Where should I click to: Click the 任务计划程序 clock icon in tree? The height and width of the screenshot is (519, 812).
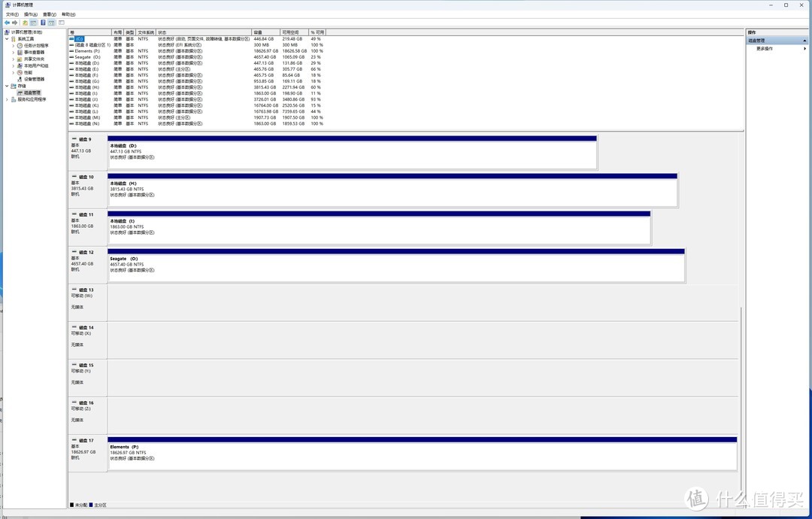tap(20, 46)
